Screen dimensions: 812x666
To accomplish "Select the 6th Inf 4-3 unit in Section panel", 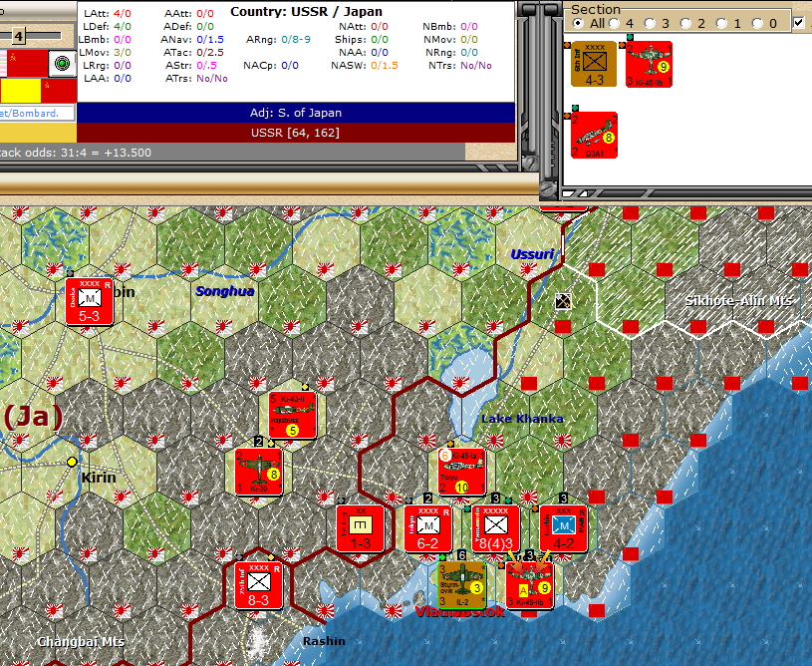I will click(x=594, y=64).
